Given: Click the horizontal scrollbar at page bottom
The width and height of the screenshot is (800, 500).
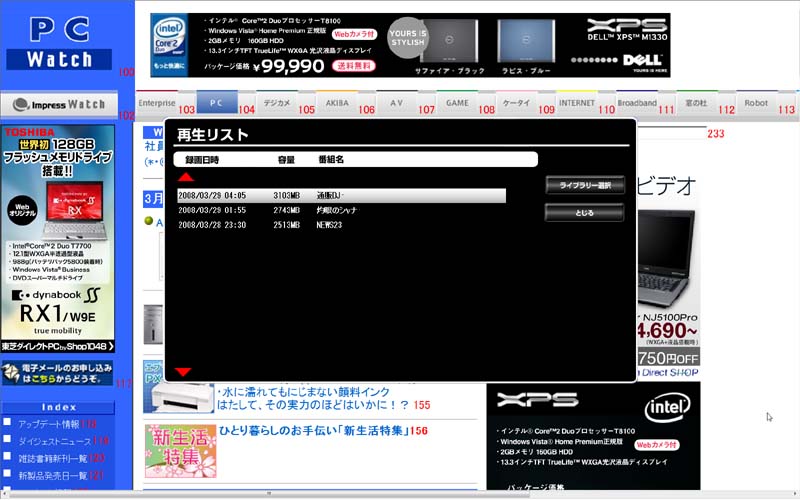Looking at the screenshot, I should 269,494.
